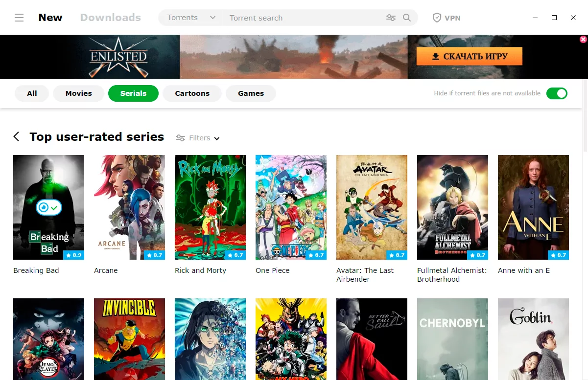Image resolution: width=588 pixels, height=380 pixels.
Task: Open the Rick and Morty title link
Action: (200, 270)
